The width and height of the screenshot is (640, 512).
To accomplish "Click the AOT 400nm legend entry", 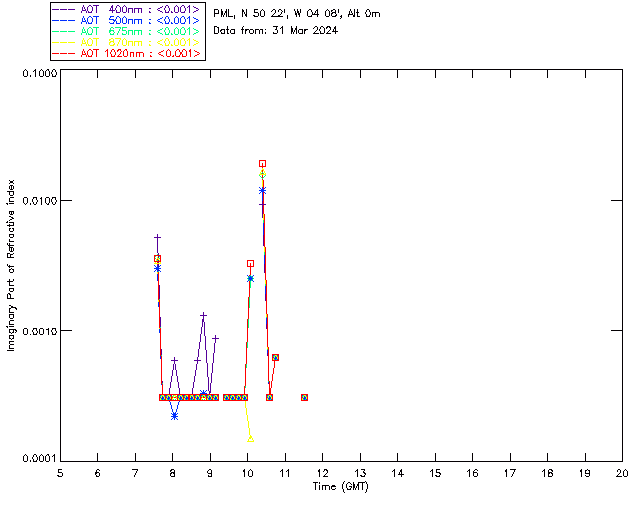I will pos(127,9).
